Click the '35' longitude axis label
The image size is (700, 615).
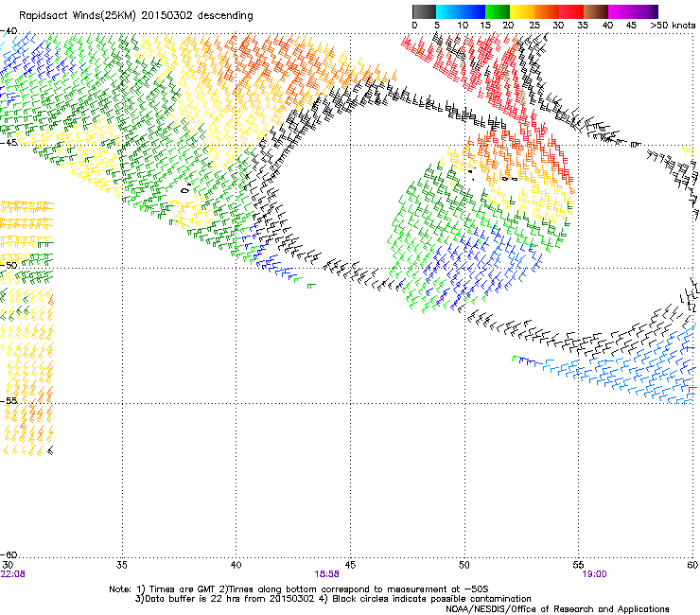121,565
